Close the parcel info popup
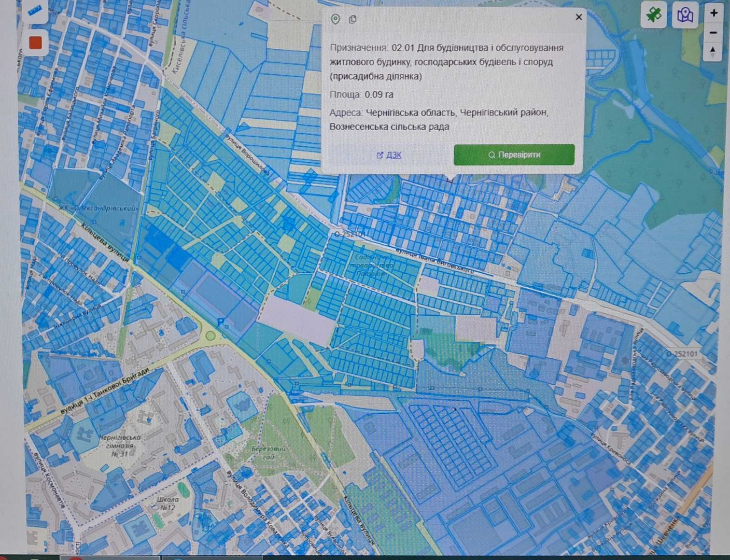 (x=579, y=17)
